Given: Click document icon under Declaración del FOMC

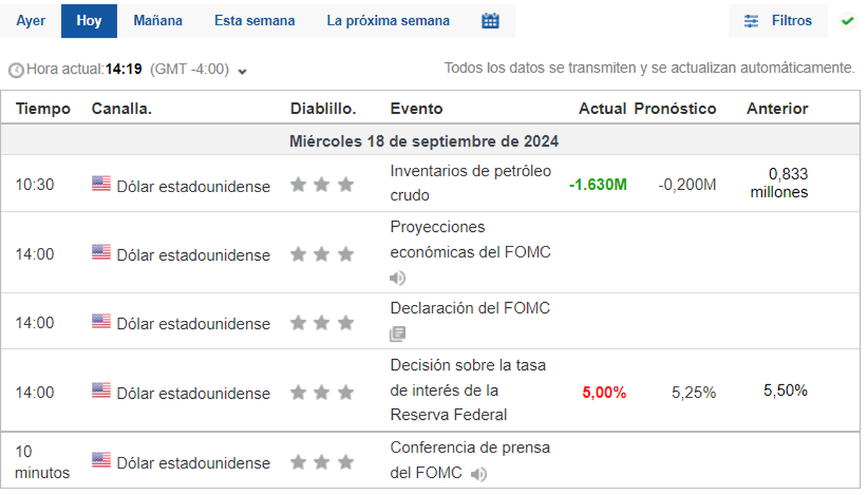Looking at the screenshot, I should 398,333.
